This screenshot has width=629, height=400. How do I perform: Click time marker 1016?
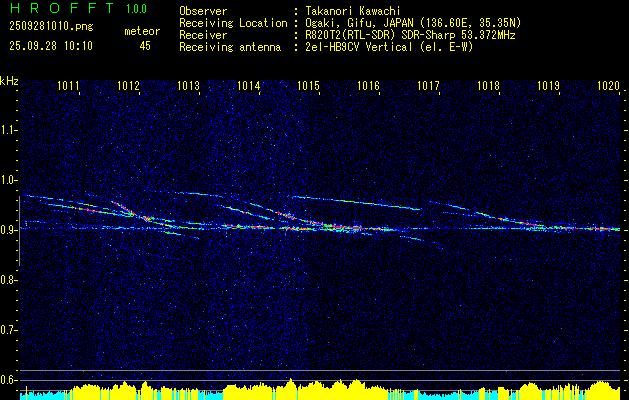(368, 85)
